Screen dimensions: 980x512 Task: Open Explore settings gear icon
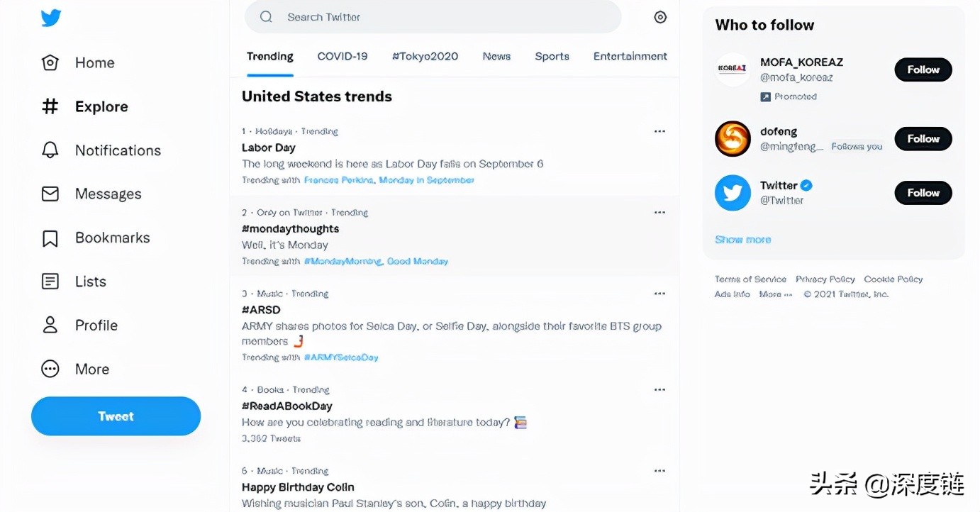point(660,17)
